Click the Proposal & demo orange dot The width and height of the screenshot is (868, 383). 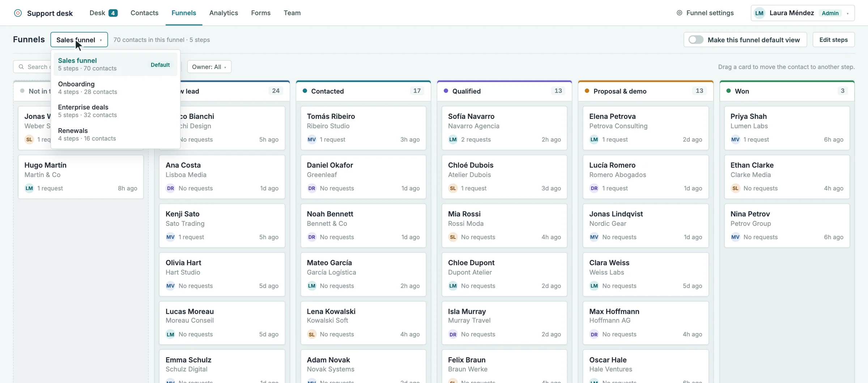pyautogui.click(x=587, y=91)
